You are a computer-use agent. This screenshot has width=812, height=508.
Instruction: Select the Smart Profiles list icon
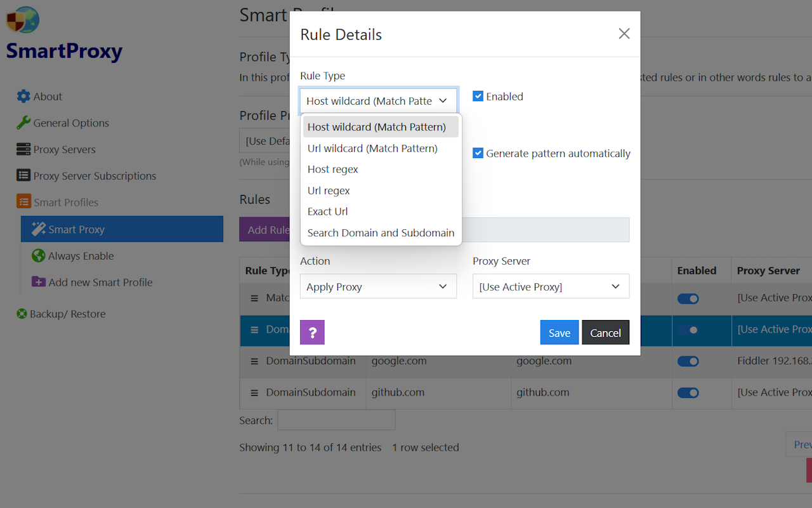tap(23, 201)
